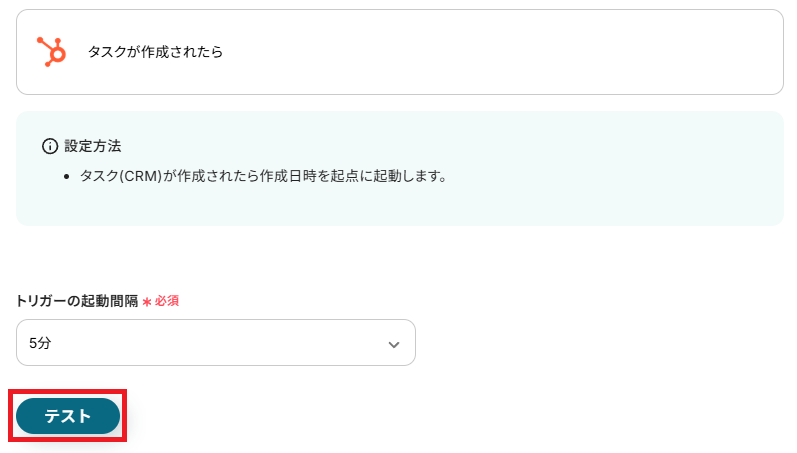
Task: Click the red asterisk required marker
Action: click(x=146, y=301)
